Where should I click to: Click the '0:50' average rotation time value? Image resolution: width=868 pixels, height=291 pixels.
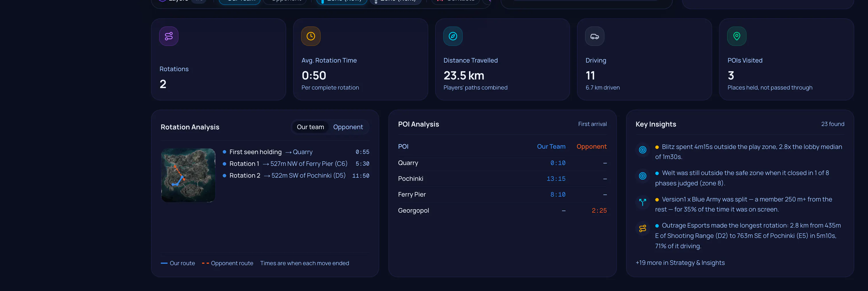[x=314, y=75]
